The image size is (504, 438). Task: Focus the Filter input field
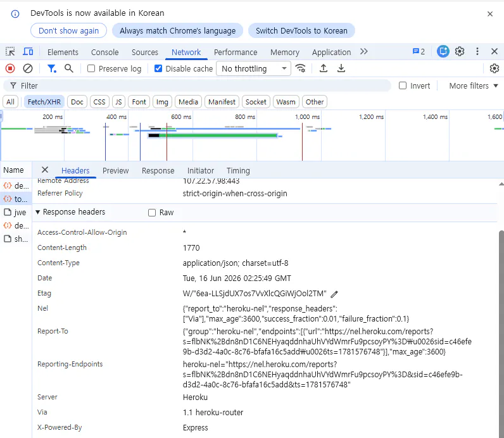pos(197,85)
